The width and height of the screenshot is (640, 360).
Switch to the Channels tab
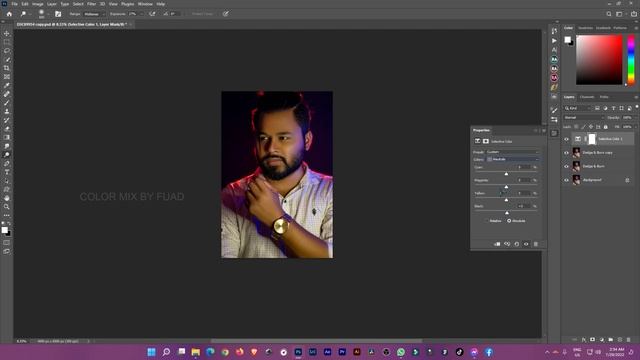coord(587,97)
